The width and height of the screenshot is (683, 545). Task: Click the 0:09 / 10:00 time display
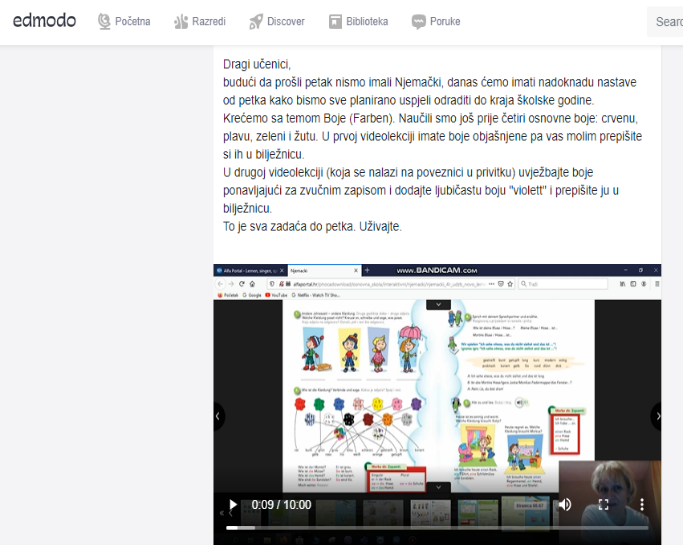pos(281,504)
